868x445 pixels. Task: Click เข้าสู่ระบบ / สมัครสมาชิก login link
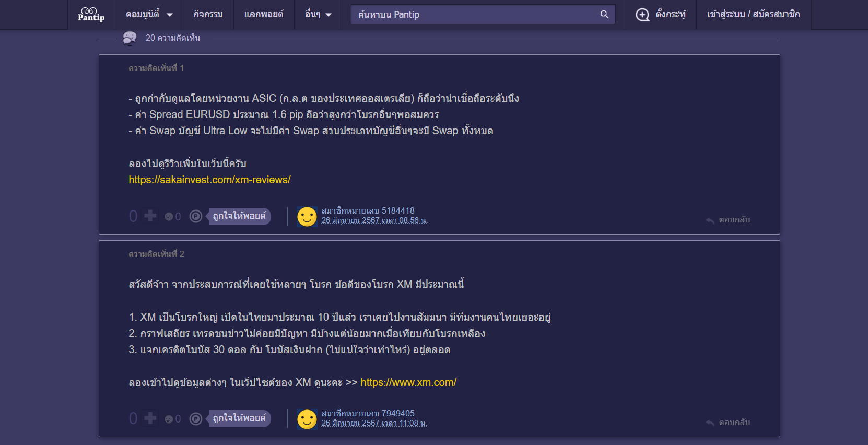(753, 15)
